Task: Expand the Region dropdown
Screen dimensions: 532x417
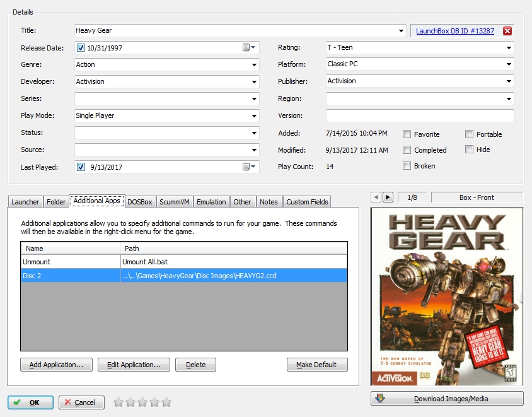Action: pos(509,99)
